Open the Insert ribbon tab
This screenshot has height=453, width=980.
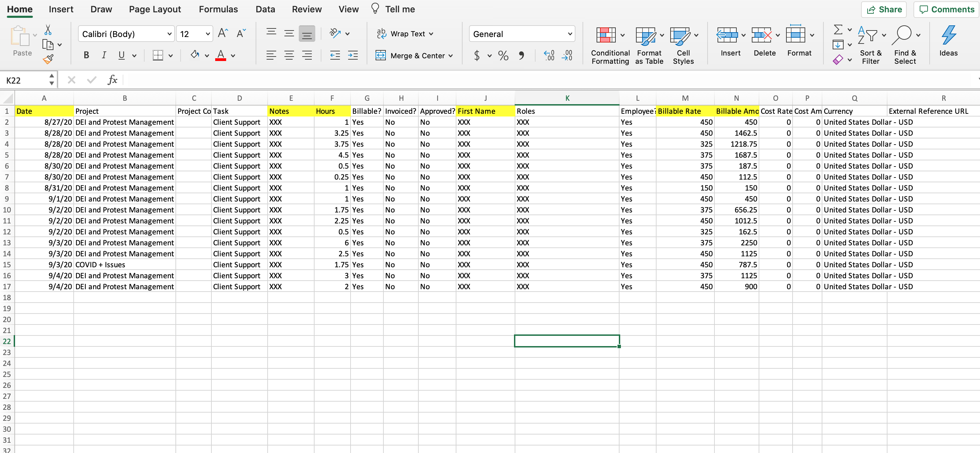pyautogui.click(x=61, y=9)
